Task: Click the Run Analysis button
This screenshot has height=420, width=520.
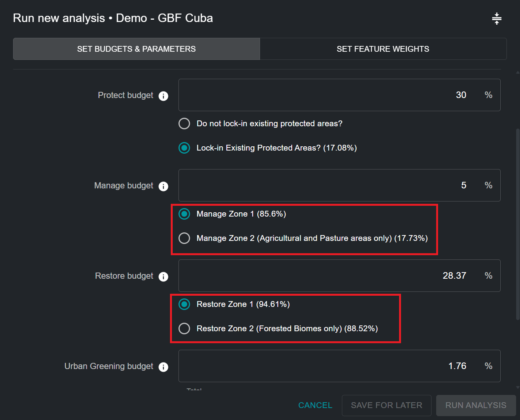Action: (x=476, y=405)
